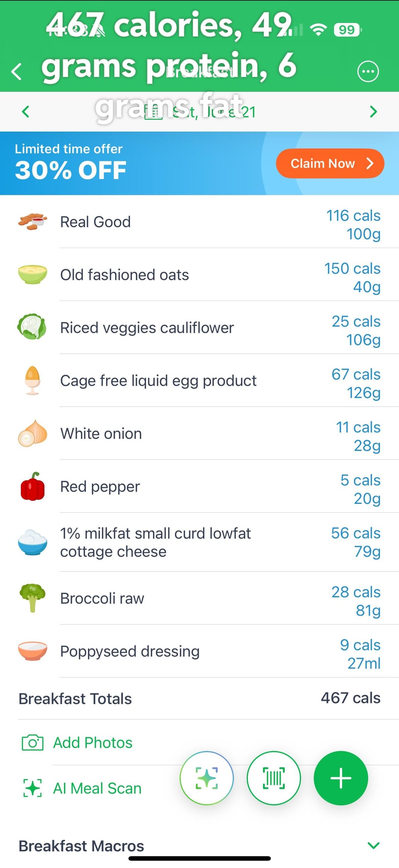
Task: Tap the back arrow in the green header
Action: point(17,71)
